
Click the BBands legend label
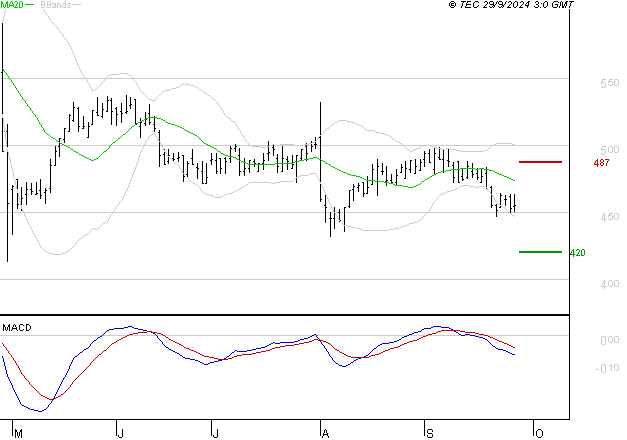[56, 4]
